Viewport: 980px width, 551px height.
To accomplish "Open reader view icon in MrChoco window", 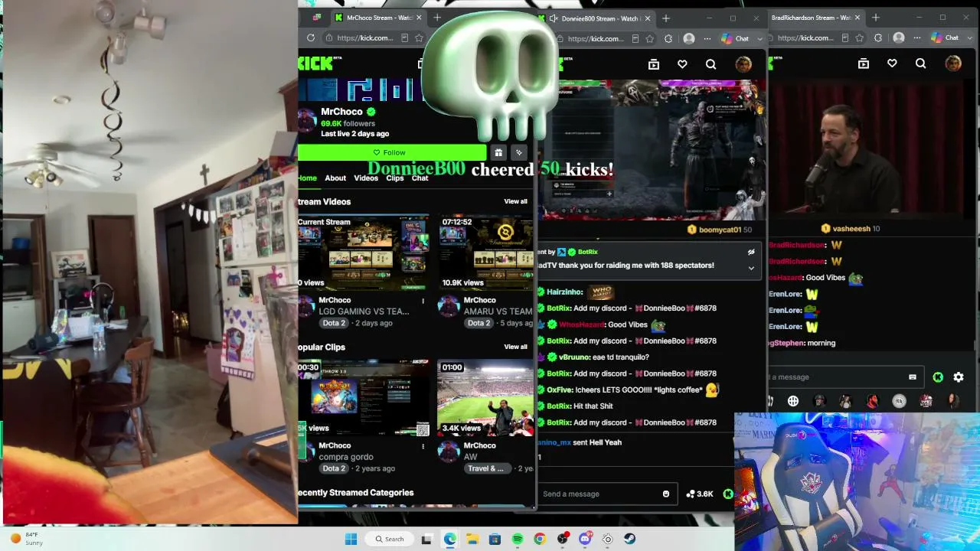I will [404, 38].
